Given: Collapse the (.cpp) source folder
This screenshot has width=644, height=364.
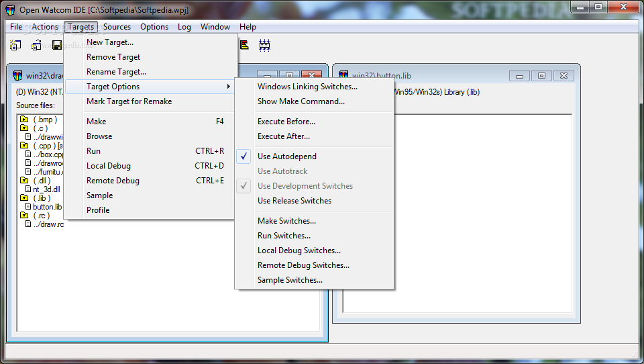Looking at the screenshot, I should click(x=24, y=146).
